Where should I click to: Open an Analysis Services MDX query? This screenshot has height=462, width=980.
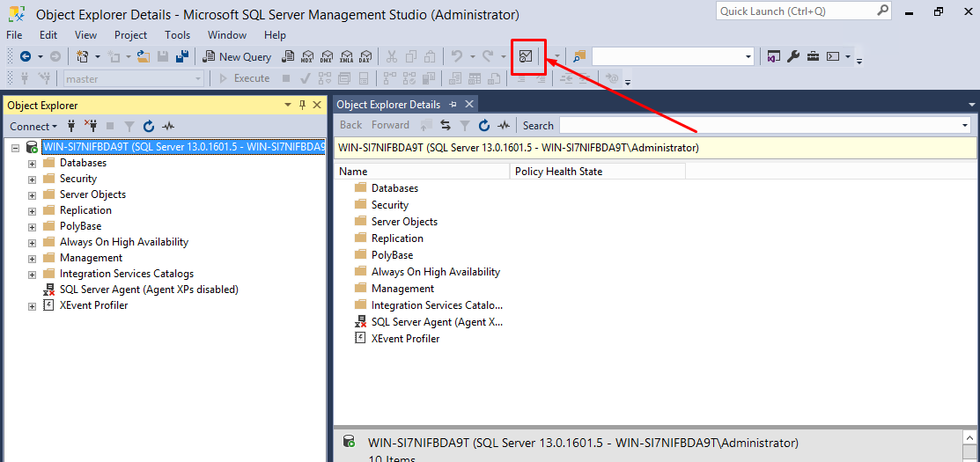pyautogui.click(x=307, y=57)
